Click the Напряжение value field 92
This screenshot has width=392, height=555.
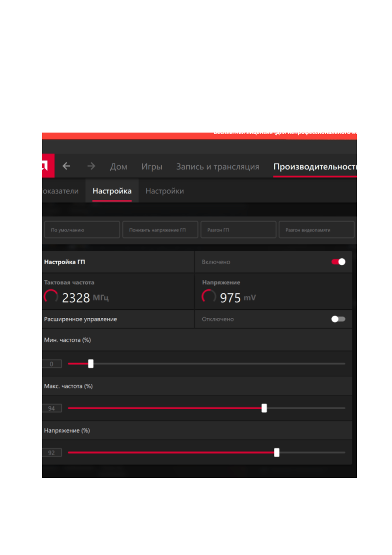click(52, 453)
